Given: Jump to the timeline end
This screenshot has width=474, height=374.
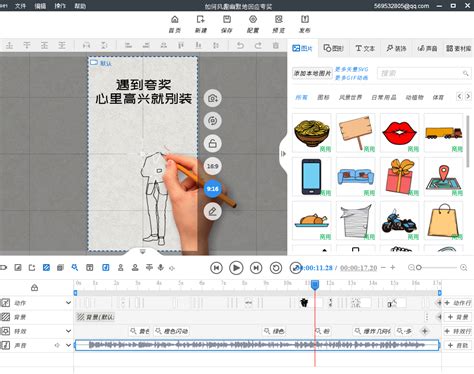Looking at the screenshot, I should pos(256,268).
